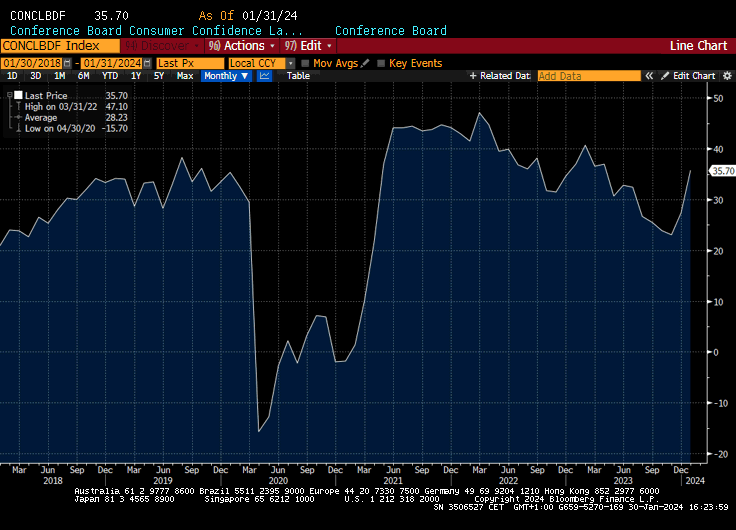Click the 47.10 high value in legend
This screenshot has width=736, height=530.
(x=116, y=107)
